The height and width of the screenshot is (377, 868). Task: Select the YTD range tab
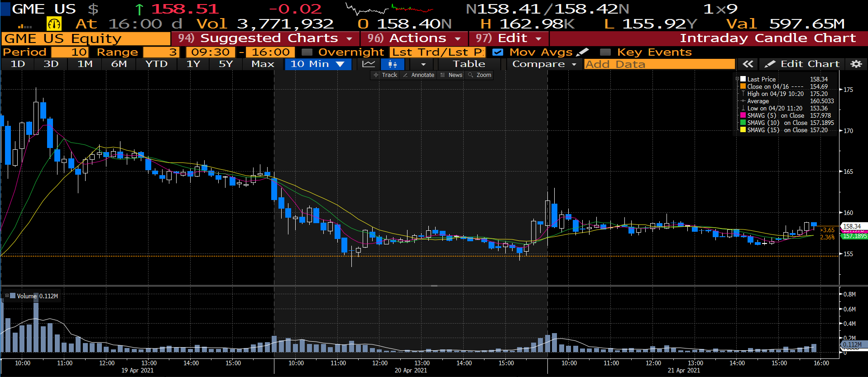[157, 64]
